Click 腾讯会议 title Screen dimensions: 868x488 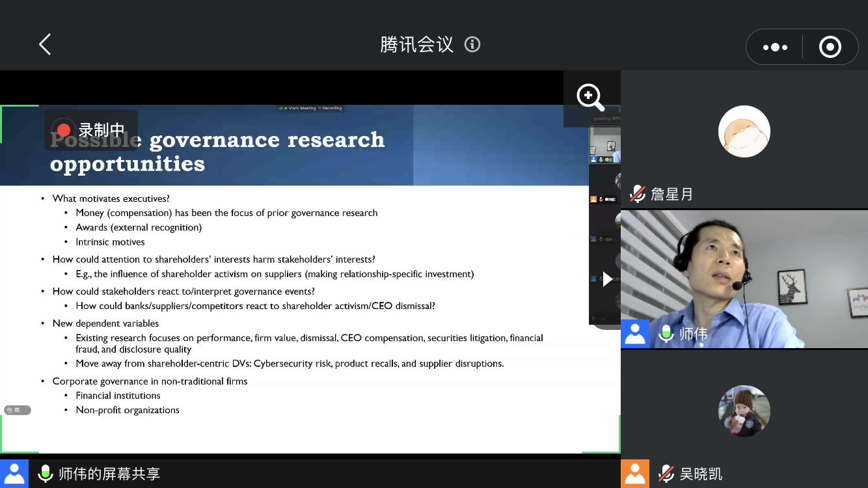pos(417,45)
